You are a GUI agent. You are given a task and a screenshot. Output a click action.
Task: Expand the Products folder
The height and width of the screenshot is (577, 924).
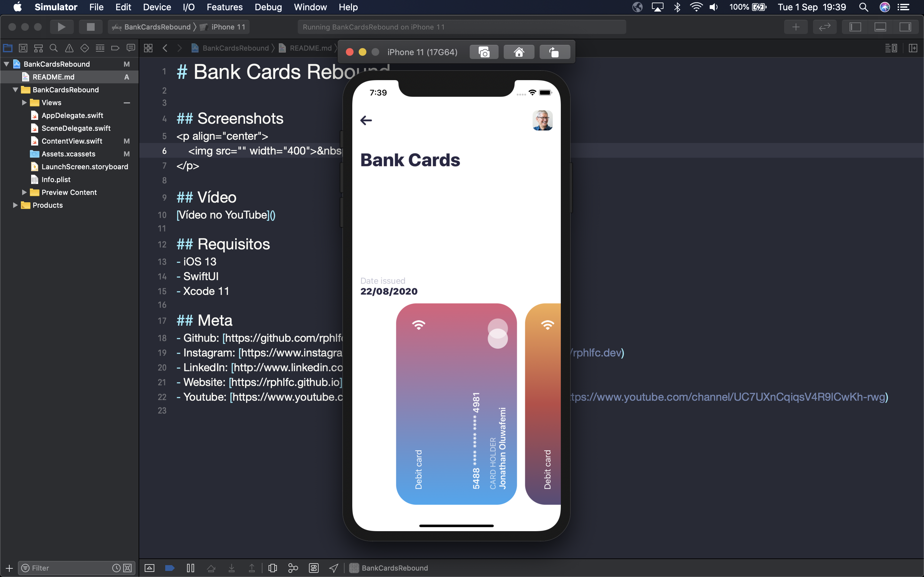15,205
